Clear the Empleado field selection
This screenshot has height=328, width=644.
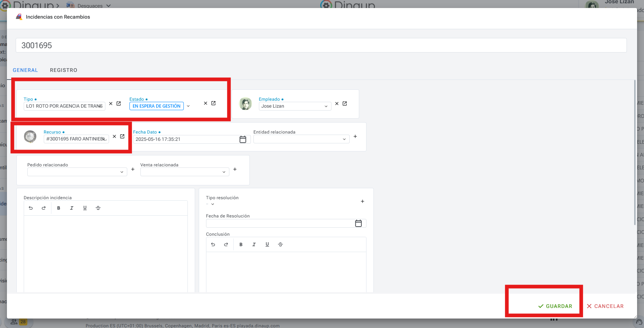(x=337, y=104)
